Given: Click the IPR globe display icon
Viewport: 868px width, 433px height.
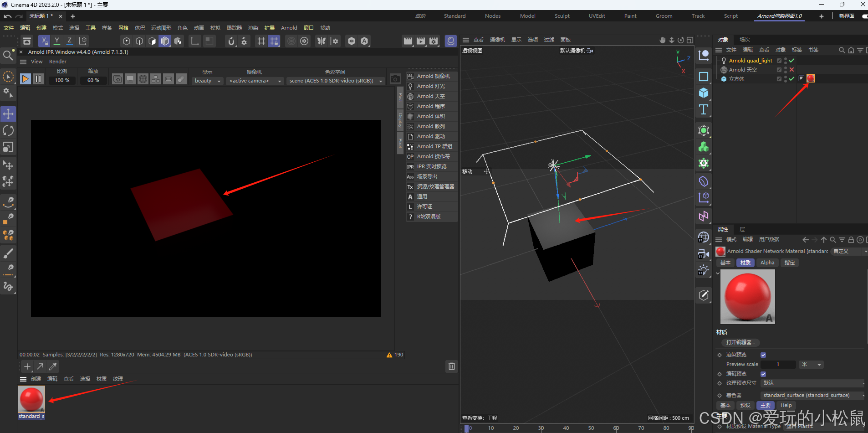Looking at the screenshot, I should (143, 79).
